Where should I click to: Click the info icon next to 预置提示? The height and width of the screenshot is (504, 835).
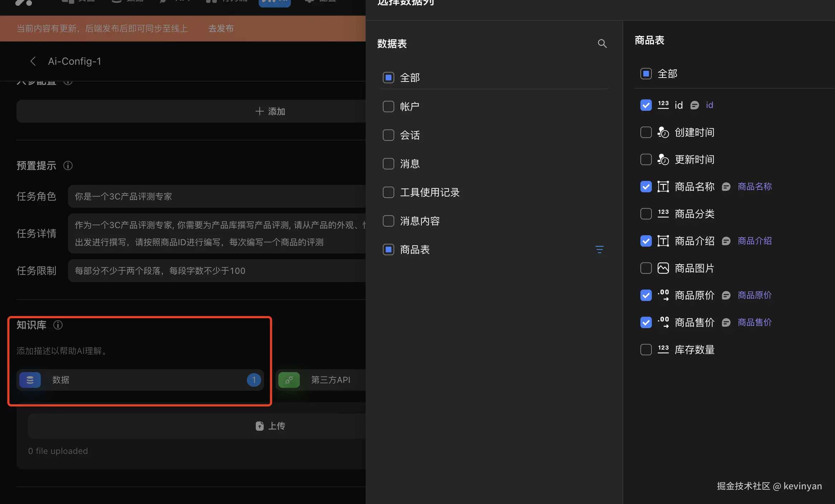[x=68, y=165]
